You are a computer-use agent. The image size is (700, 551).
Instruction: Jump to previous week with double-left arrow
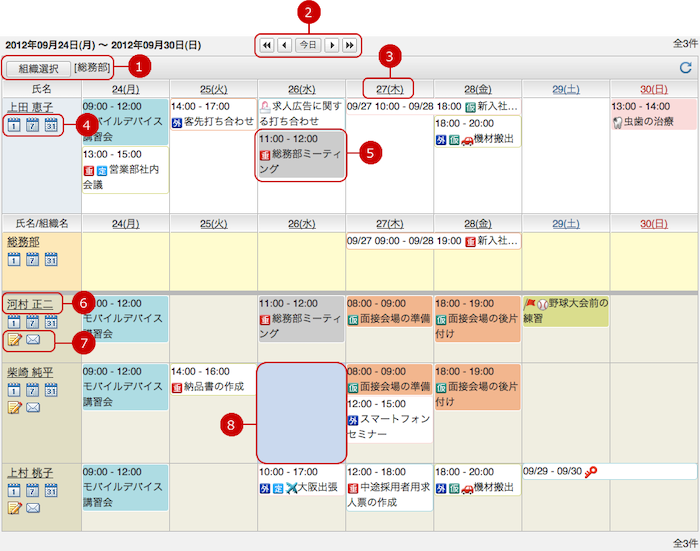pyautogui.click(x=267, y=45)
